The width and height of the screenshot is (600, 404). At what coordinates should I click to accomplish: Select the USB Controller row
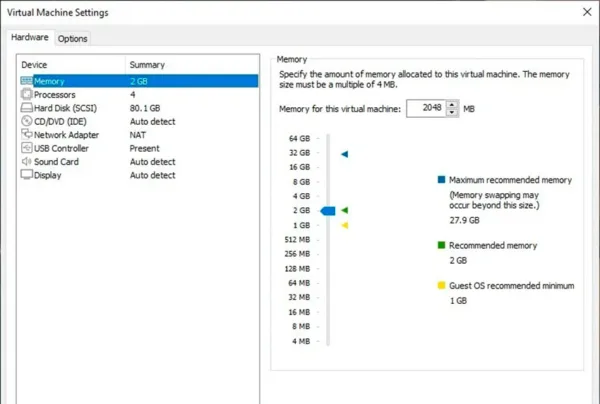coord(139,148)
